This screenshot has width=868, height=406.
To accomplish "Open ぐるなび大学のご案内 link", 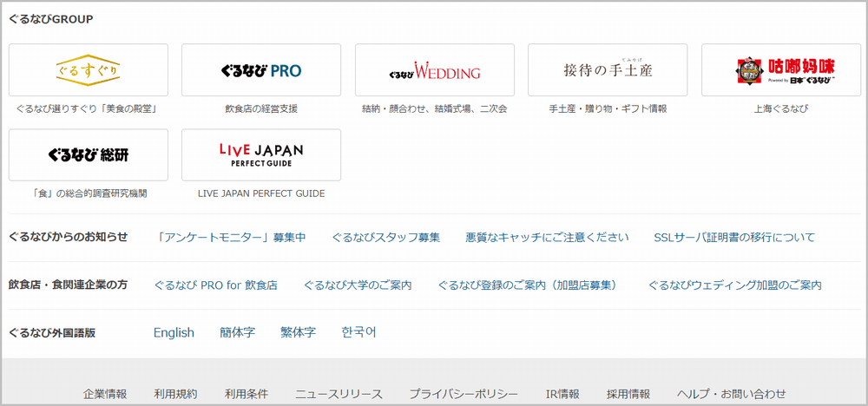I will (x=358, y=285).
